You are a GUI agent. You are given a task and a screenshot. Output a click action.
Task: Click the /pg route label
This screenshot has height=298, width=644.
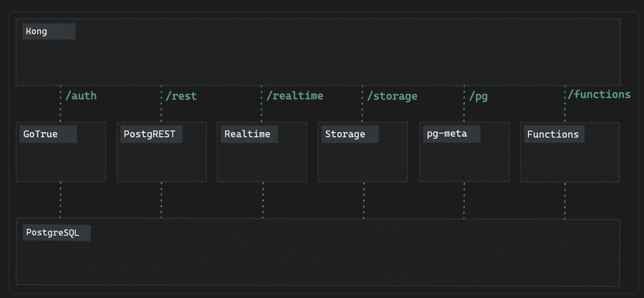(x=478, y=96)
